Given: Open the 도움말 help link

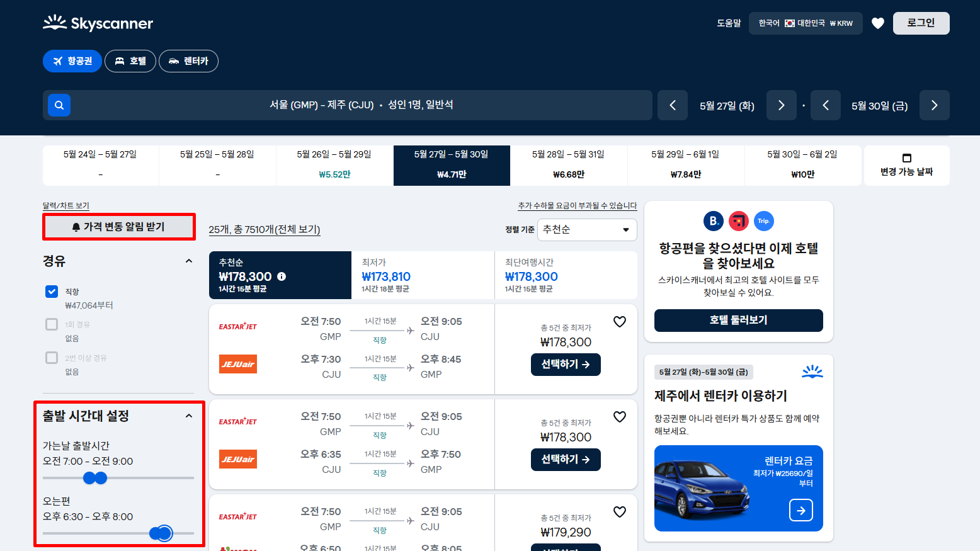Looking at the screenshot, I should pos(729,23).
